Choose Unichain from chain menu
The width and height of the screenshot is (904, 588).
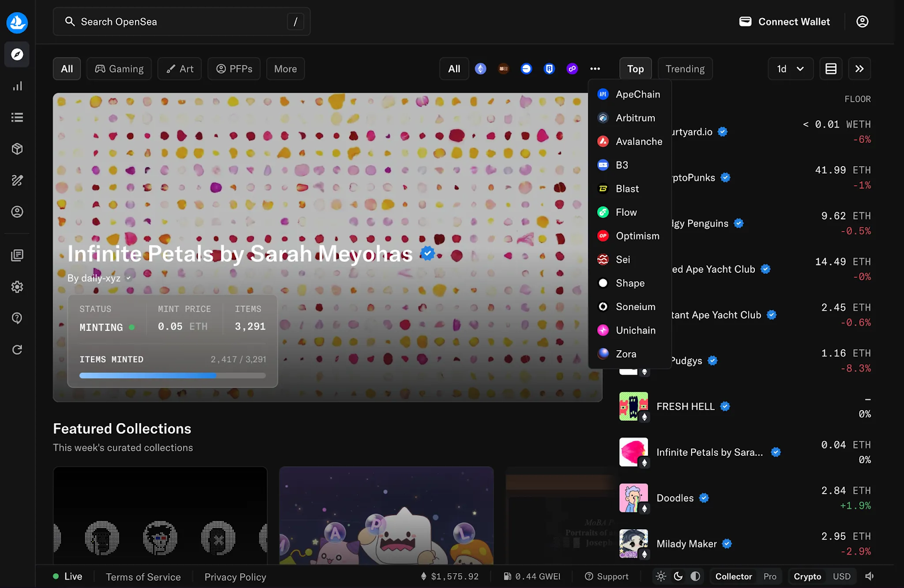click(629, 330)
